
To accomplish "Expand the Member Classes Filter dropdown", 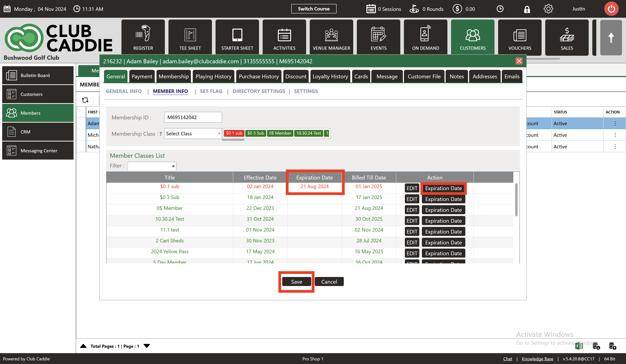I will pyautogui.click(x=152, y=166).
